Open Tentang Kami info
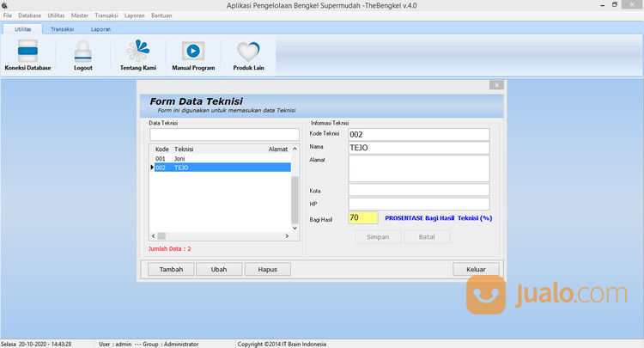Viewport: 644px width, 348px height. pyautogui.click(x=136, y=52)
